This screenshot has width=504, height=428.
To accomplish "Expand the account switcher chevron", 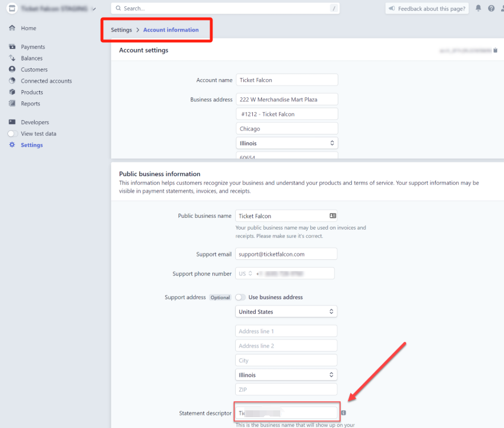I will point(94,9).
